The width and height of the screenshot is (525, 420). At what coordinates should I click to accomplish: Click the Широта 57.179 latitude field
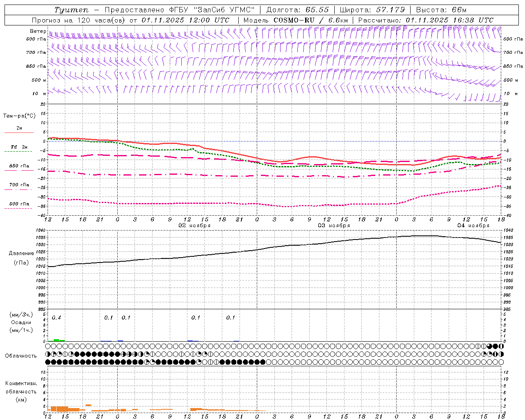point(372,10)
